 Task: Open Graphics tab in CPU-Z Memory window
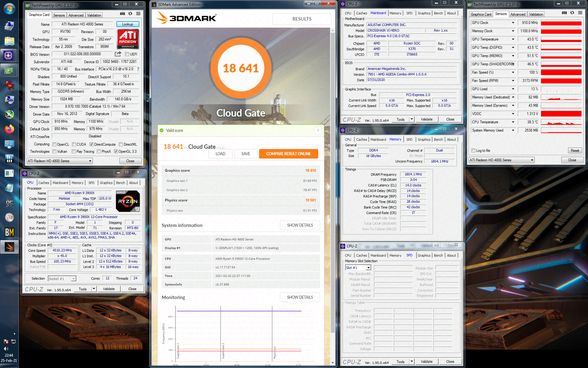tap(424, 140)
